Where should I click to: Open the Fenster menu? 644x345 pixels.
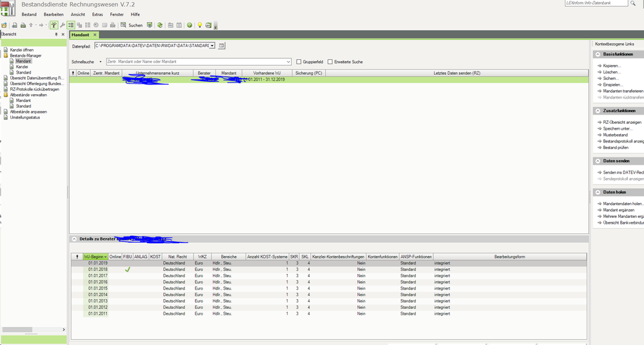pyautogui.click(x=117, y=14)
